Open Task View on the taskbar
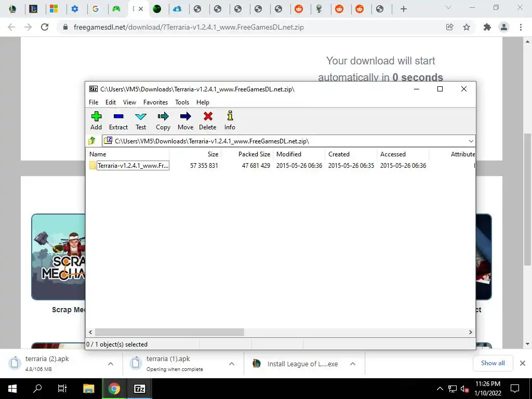 62,389
